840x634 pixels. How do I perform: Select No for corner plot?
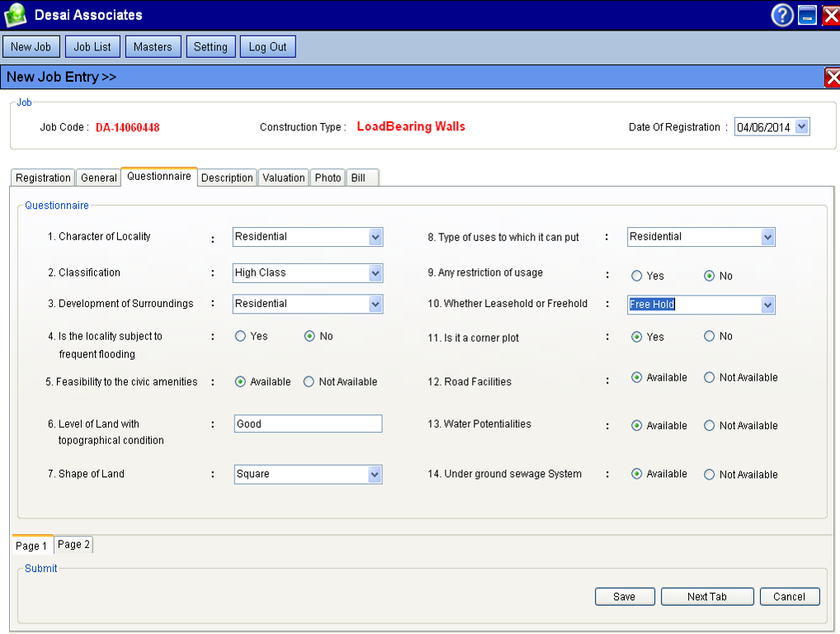710,337
